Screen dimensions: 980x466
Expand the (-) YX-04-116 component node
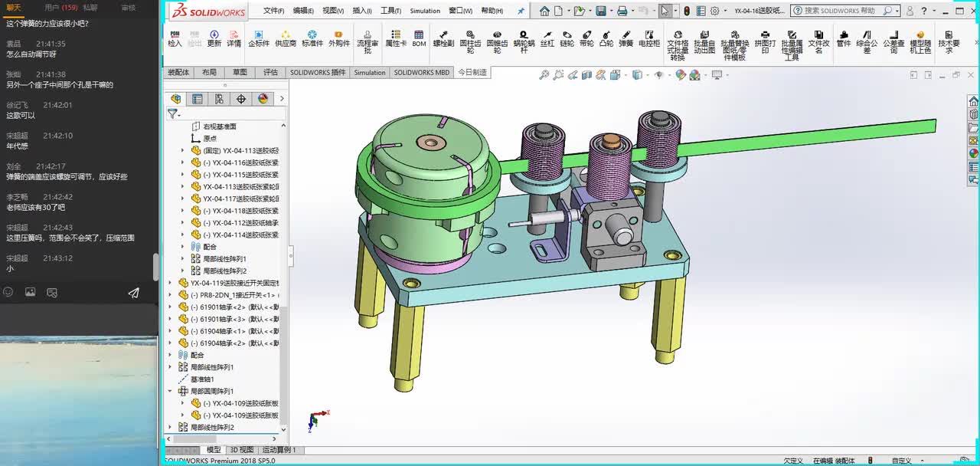coord(182,162)
